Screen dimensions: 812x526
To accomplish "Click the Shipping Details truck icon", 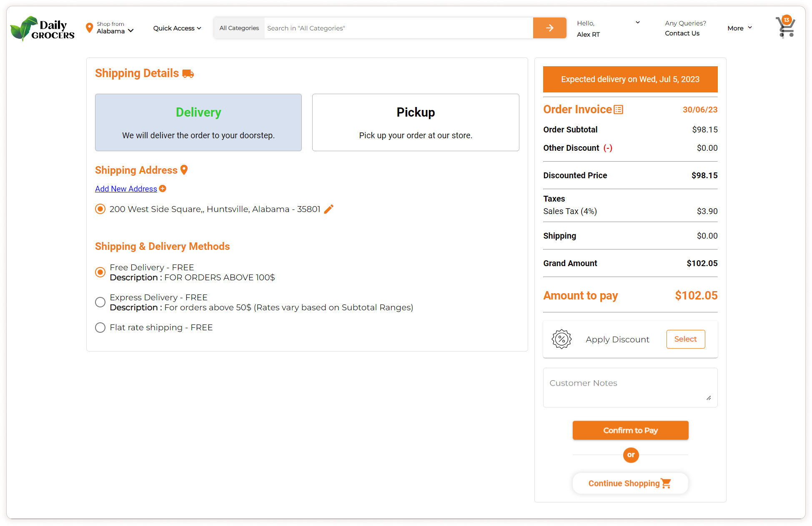I will coord(188,74).
